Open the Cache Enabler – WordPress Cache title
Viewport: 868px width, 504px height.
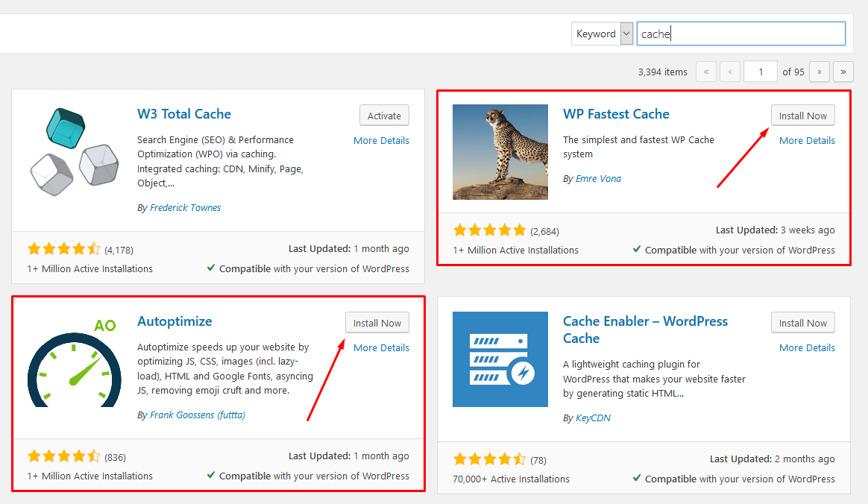click(646, 330)
